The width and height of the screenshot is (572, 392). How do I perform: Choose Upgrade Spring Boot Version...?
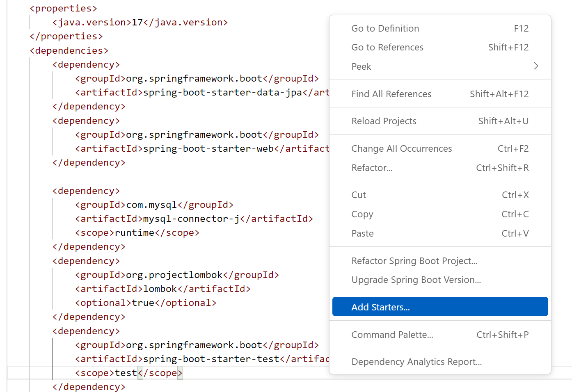pyautogui.click(x=416, y=280)
